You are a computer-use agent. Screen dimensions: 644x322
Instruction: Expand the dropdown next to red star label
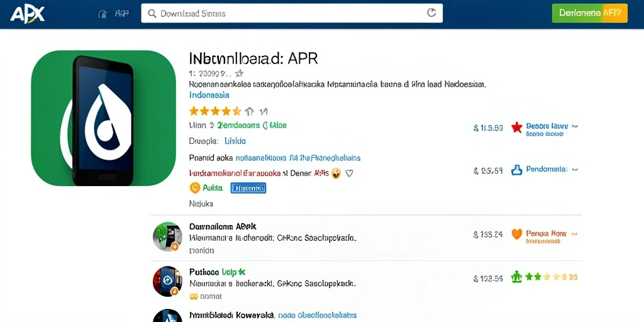(x=575, y=126)
